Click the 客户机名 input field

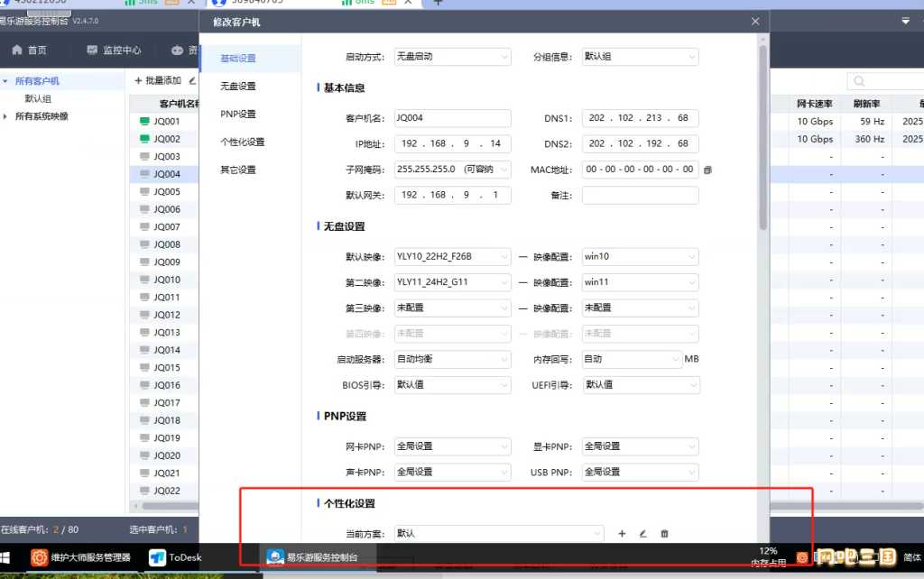click(x=453, y=118)
